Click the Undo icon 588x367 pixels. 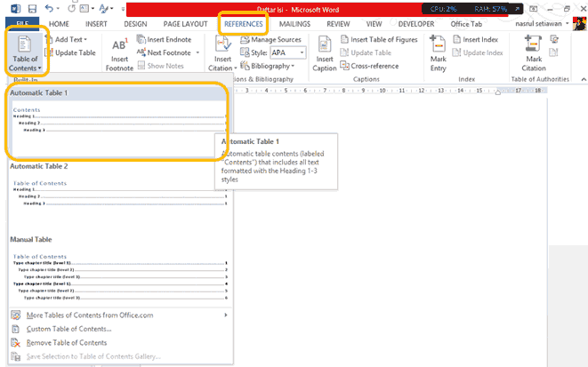[49, 8]
